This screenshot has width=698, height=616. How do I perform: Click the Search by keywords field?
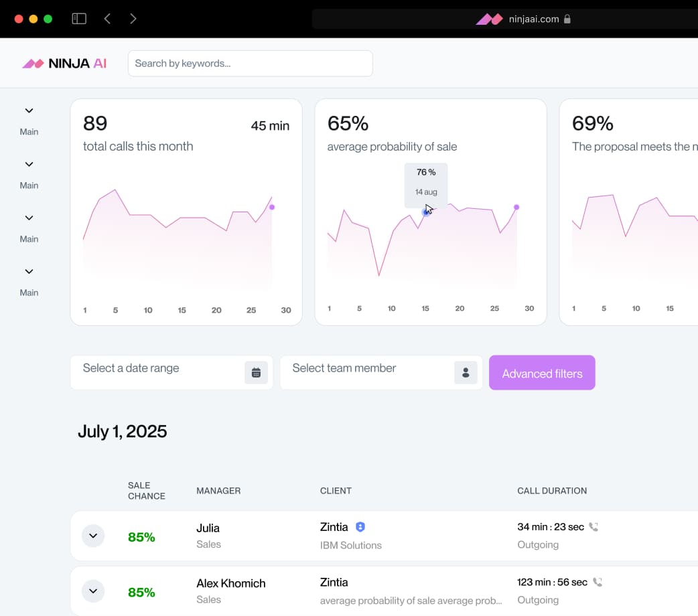tap(250, 64)
